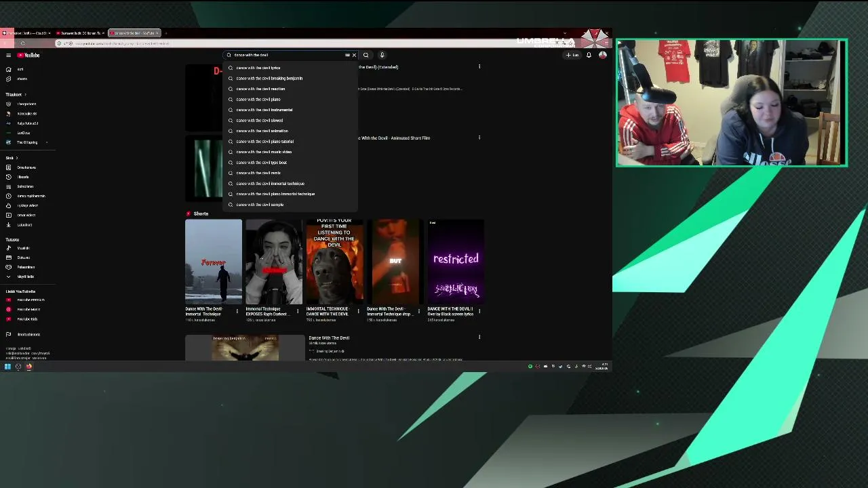Select suggestion 'dance with the devil breaking benjamin'
Viewport: 868px width, 488px height.
tap(290, 78)
